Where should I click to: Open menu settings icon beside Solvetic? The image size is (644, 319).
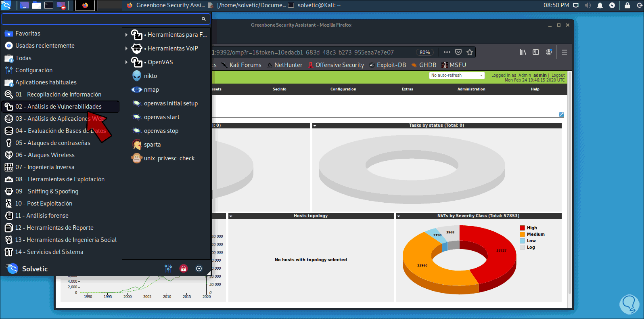[168, 269]
